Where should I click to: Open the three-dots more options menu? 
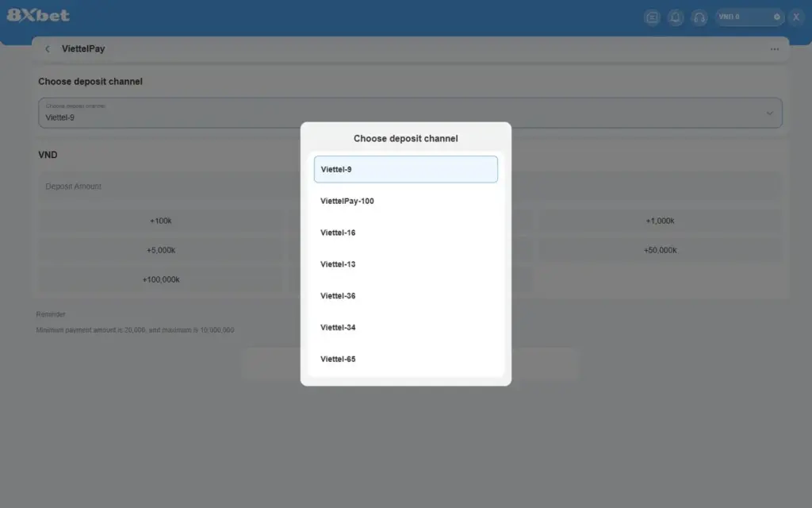click(774, 49)
